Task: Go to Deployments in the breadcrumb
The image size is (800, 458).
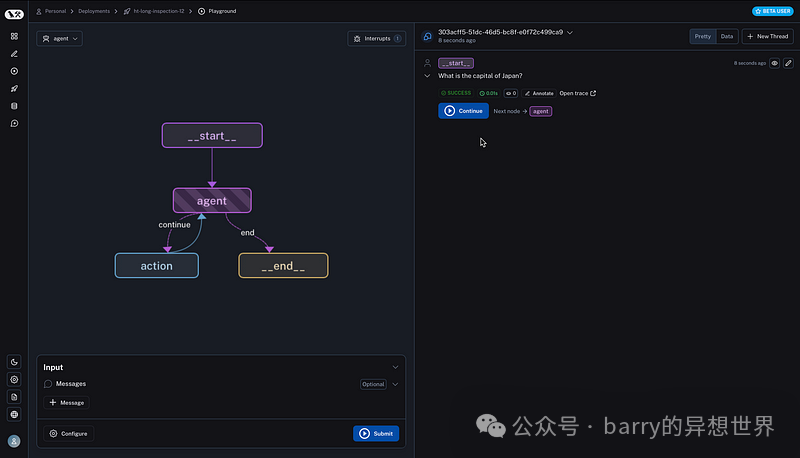Action: [94, 11]
